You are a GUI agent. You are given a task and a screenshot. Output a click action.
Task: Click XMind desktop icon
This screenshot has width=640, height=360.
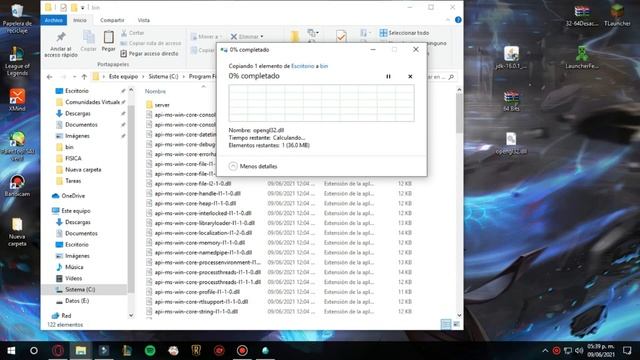click(x=17, y=100)
